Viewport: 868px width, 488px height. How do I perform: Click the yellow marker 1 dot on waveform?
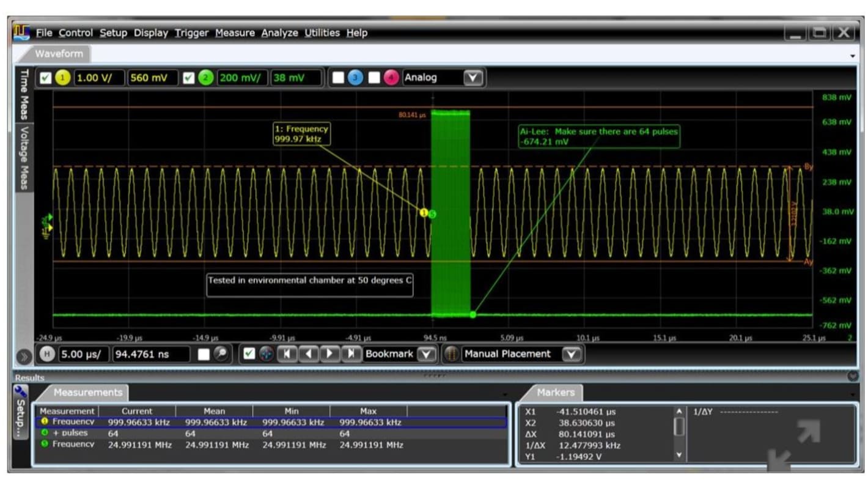(424, 213)
